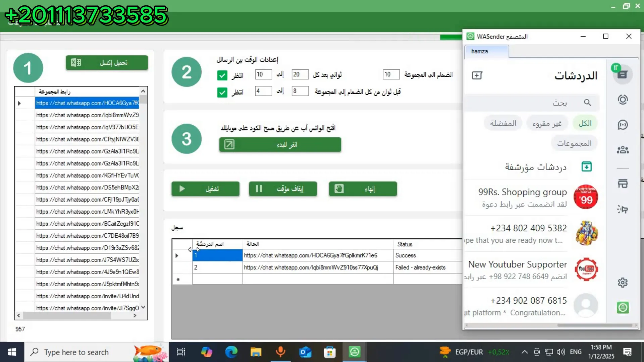The height and width of the screenshot is (362, 644).
Task: Click the row selector arrow in the group links list
Action: [19, 103]
